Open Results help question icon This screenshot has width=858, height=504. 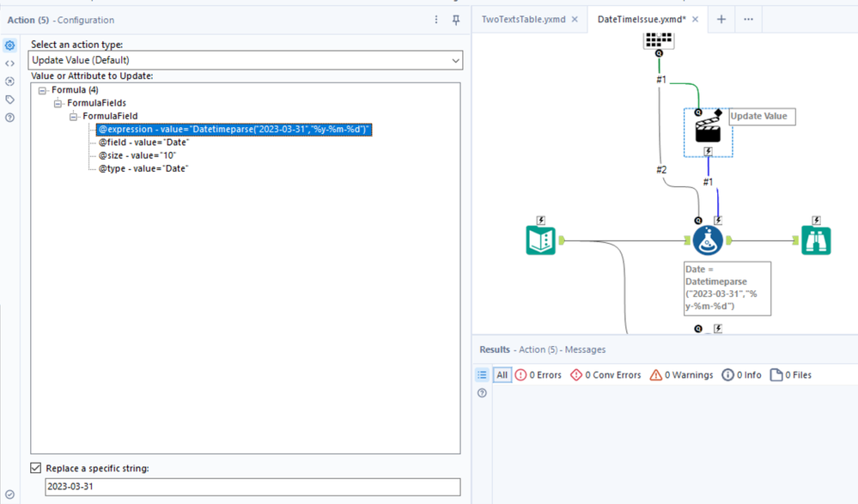(482, 393)
